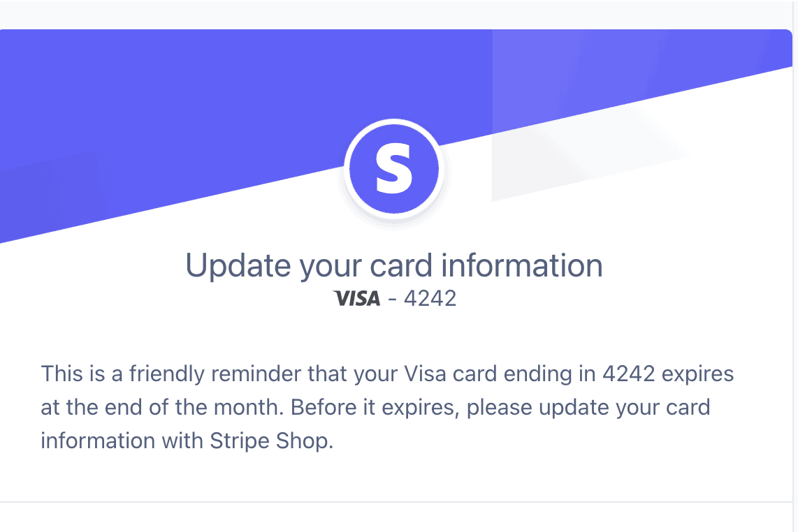
Task: Click the dash between VISA and 4242
Action: (x=392, y=299)
